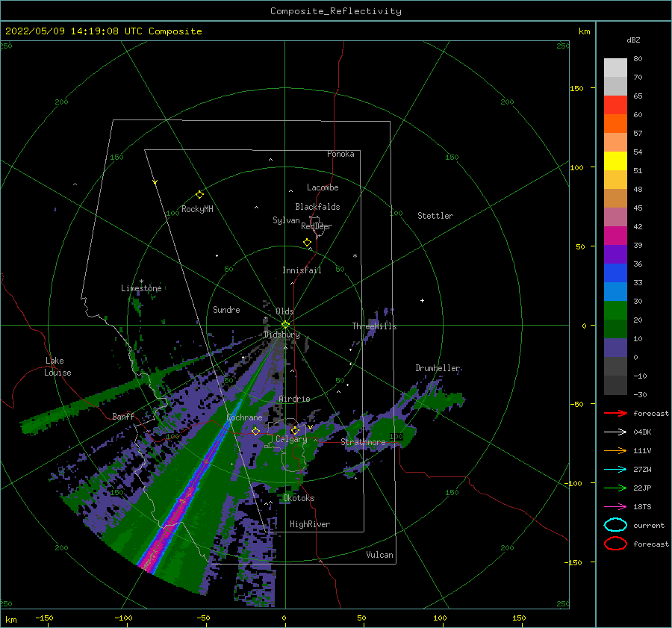The height and width of the screenshot is (628, 672).
Task: Select the orange 57-60 dBZ swatch
Action: [615, 124]
